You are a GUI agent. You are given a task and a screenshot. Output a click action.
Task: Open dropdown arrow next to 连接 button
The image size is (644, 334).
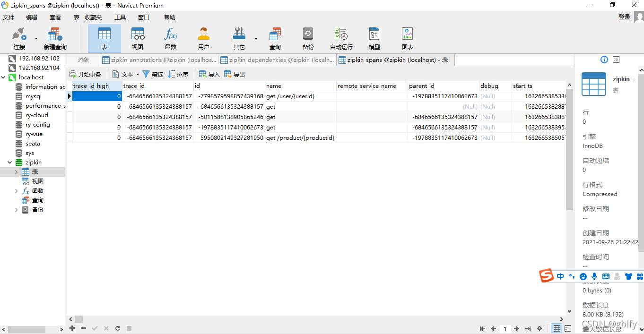pyautogui.click(x=36, y=38)
